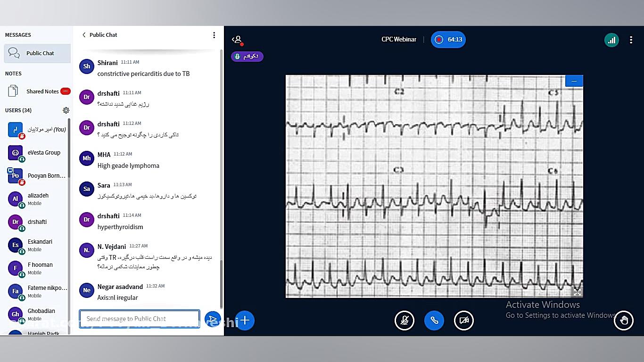The image size is (644, 362).
Task: Click the sender name 'N. Vejdani'
Action: (112, 247)
